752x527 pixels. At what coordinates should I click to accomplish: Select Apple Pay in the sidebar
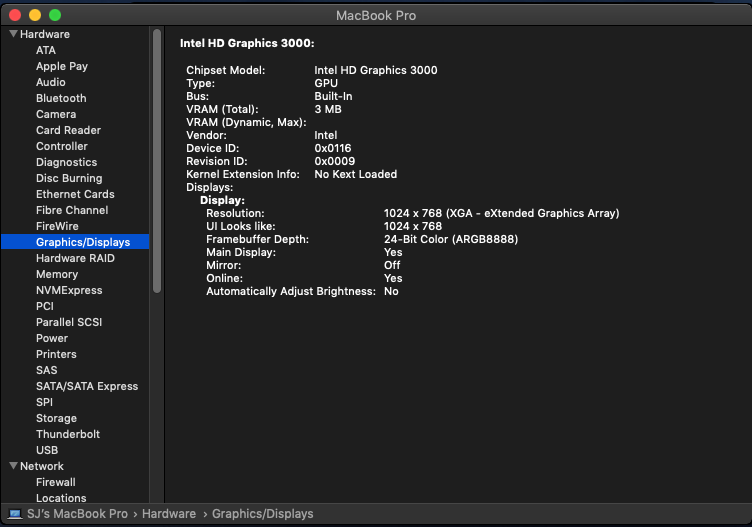[62, 66]
